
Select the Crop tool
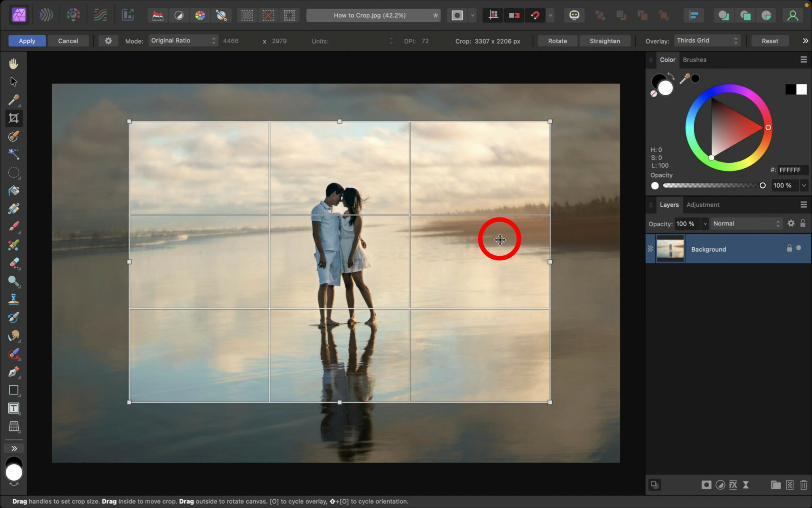click(13, 118)
